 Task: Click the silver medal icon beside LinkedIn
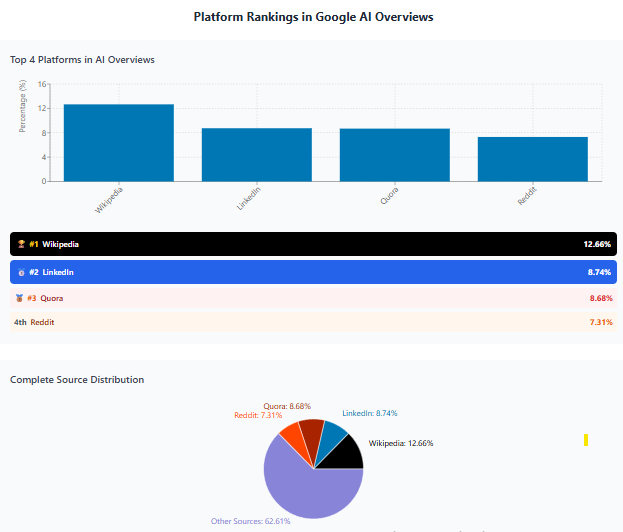coord(21,272)
